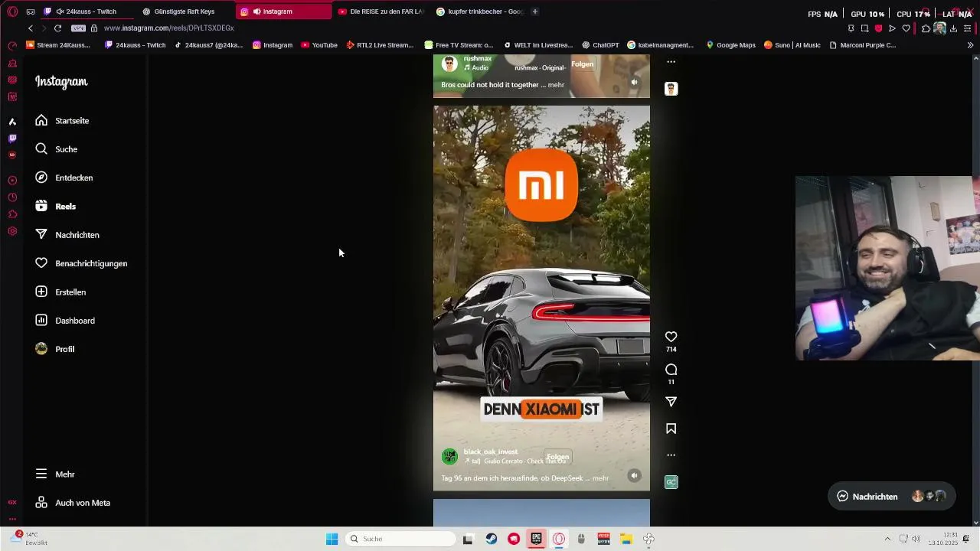
Task: Open File Explorer from taskbar
Action: (x=626, y=539)
